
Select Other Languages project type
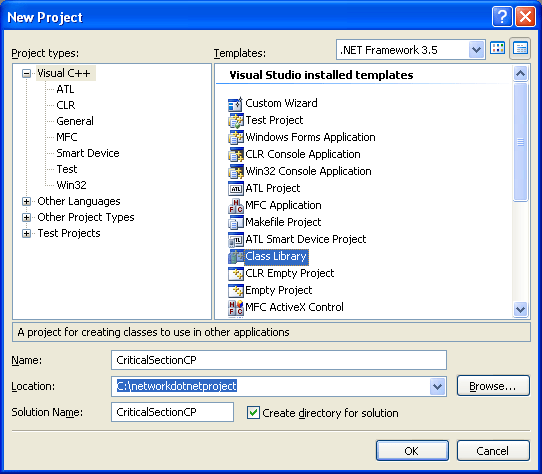coord(79,201)
